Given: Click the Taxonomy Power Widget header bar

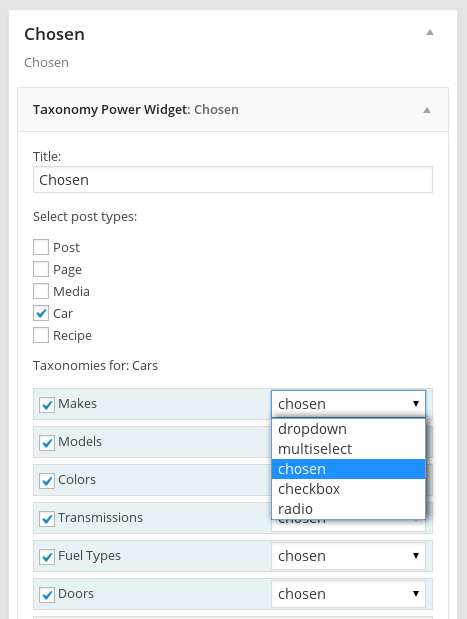Looking at the screenshot, I should [233, 110].
